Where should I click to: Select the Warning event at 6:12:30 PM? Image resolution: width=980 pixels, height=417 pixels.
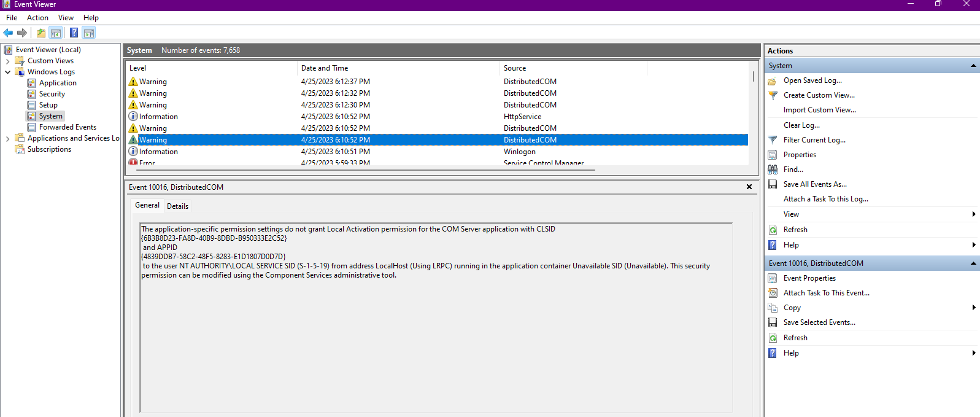coord(437,105)
